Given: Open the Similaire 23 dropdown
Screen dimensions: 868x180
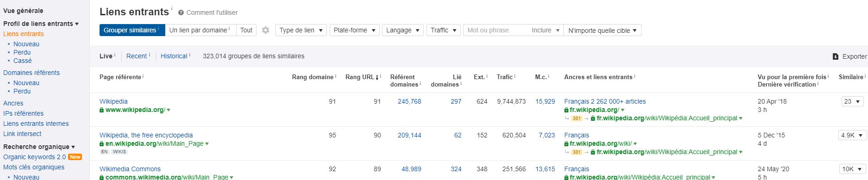Looking at the screenshot, I should pos(852,102).
